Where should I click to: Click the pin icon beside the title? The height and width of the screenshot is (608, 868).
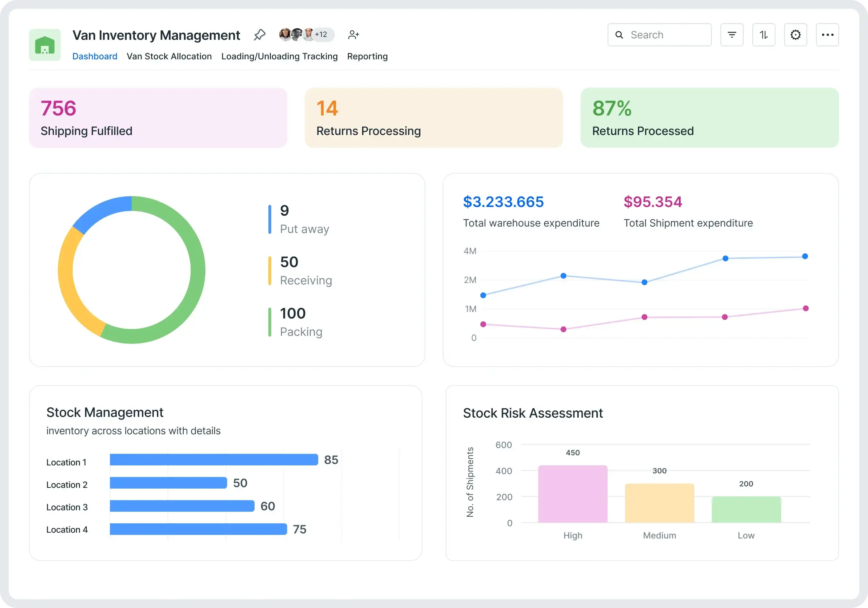[259, 35]
